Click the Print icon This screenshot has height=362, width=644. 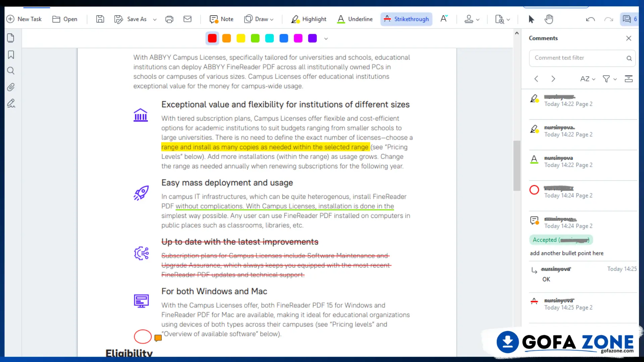(x=169, y=19)
